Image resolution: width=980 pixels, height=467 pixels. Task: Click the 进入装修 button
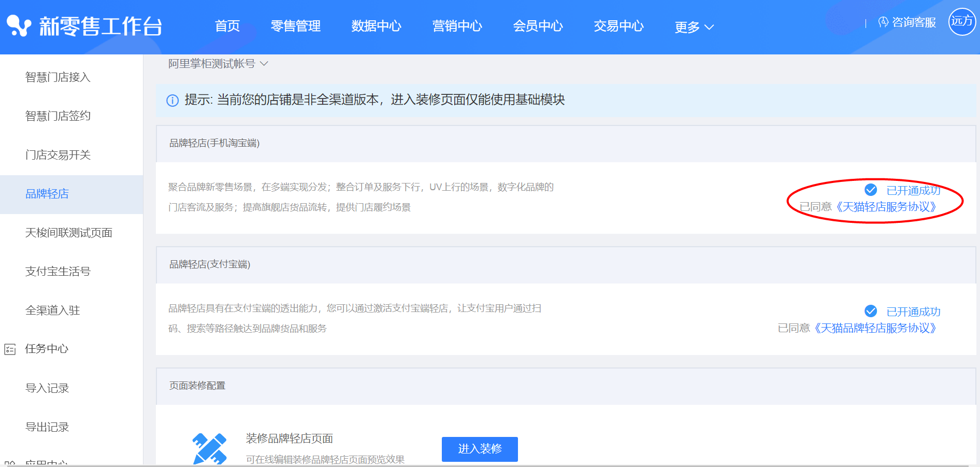tap(480, 449)
